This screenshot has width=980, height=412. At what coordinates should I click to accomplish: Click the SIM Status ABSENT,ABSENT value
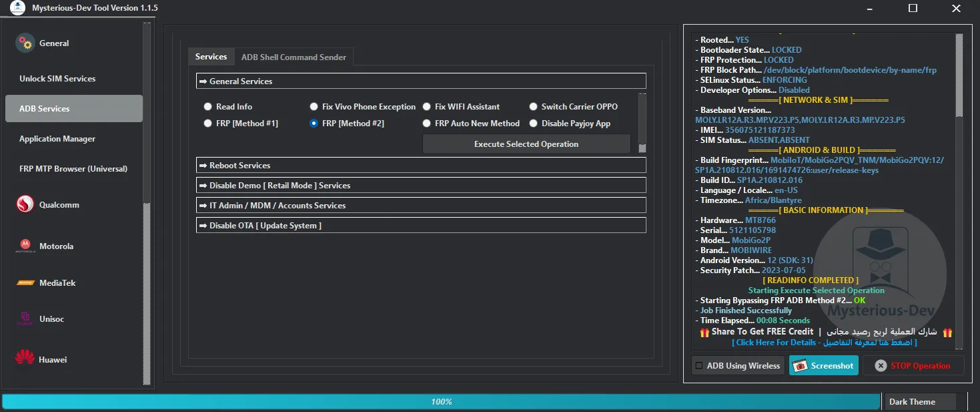(779, 140)
